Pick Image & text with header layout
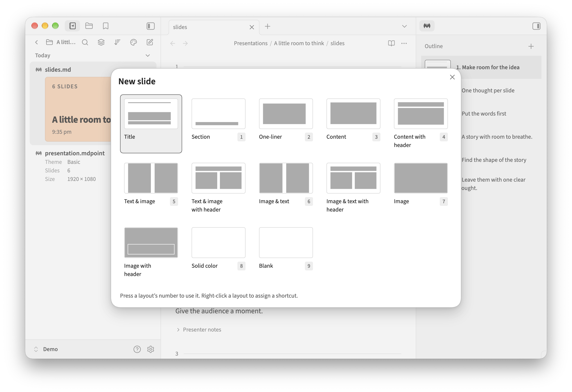572x392 pixels. point(353,188)
